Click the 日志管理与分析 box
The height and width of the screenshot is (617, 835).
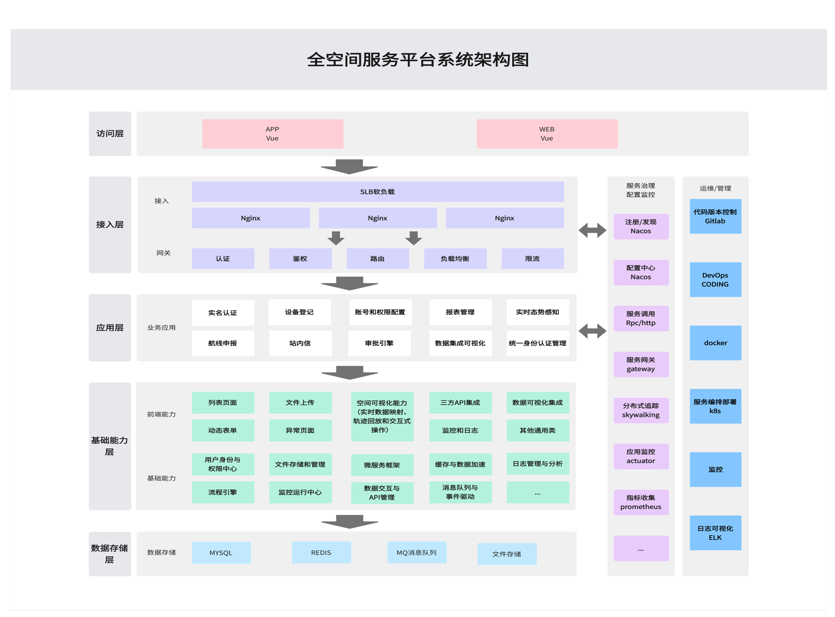coord(537,464)
